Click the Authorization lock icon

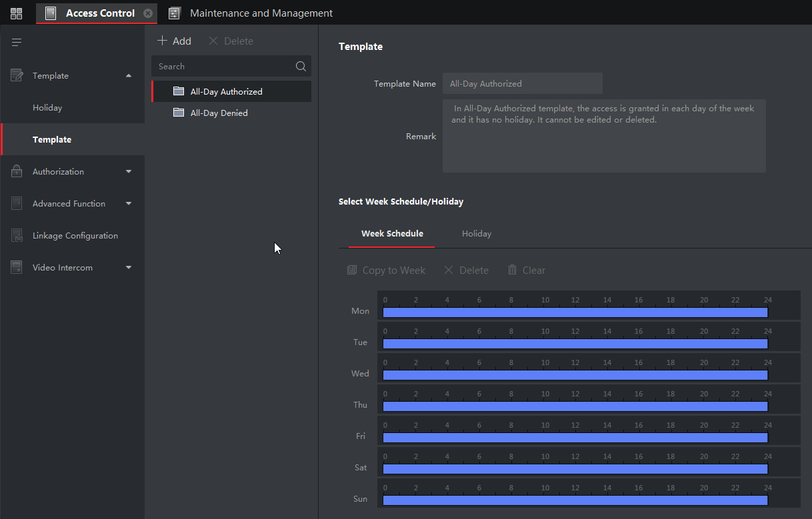(x=17, y=172)
